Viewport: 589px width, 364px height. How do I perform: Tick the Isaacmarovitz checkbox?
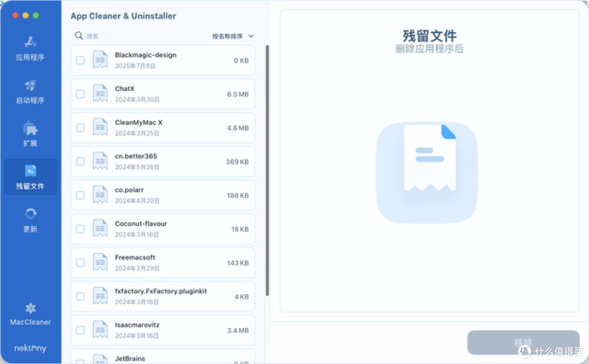pyautogui.click(x=80, y=331)
